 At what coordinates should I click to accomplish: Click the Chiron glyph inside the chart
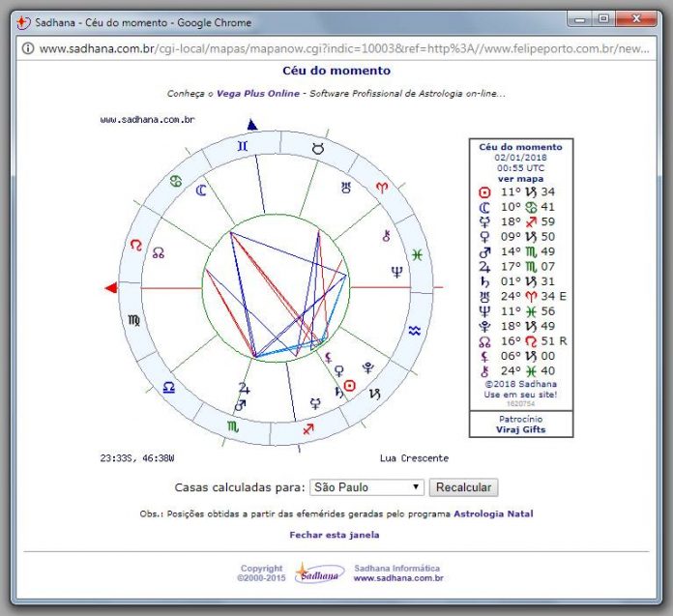(386, 235)
